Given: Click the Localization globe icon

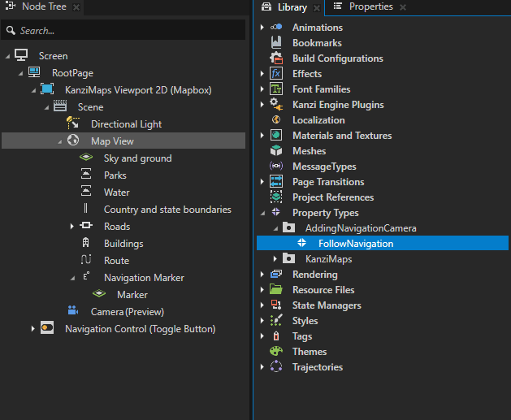Looking at the screenshot, I should click(x=276, y=120).
